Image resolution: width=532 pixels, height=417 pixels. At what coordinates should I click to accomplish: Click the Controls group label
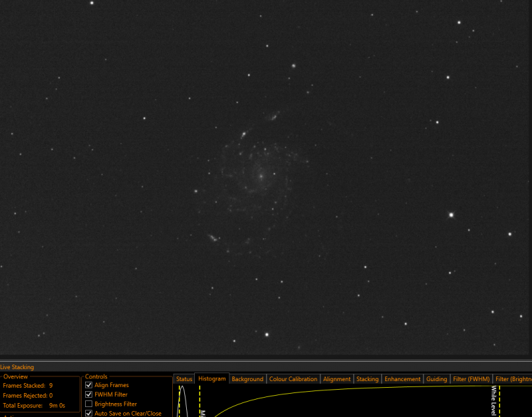tap(96, 376)
